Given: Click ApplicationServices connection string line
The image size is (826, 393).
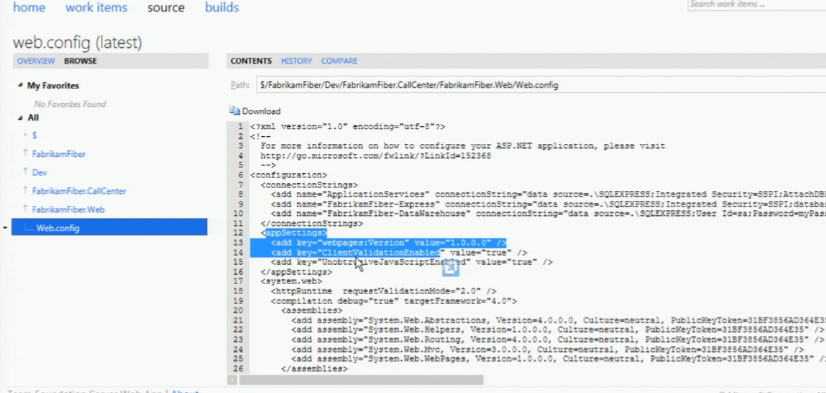Looking at the screenshot, I should click(548, 194).
